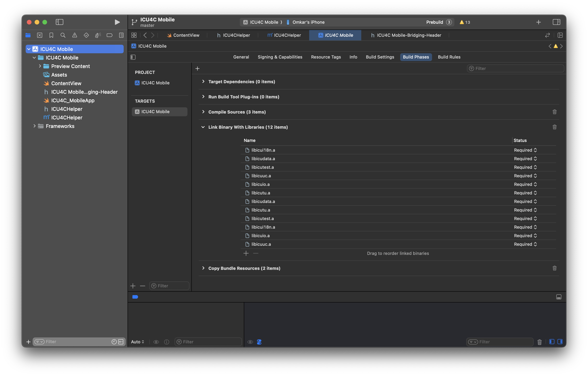Toggle the console eye icon
Image resolution: width=588 pixels, height=376 pixels.
[x=250, y=342]
